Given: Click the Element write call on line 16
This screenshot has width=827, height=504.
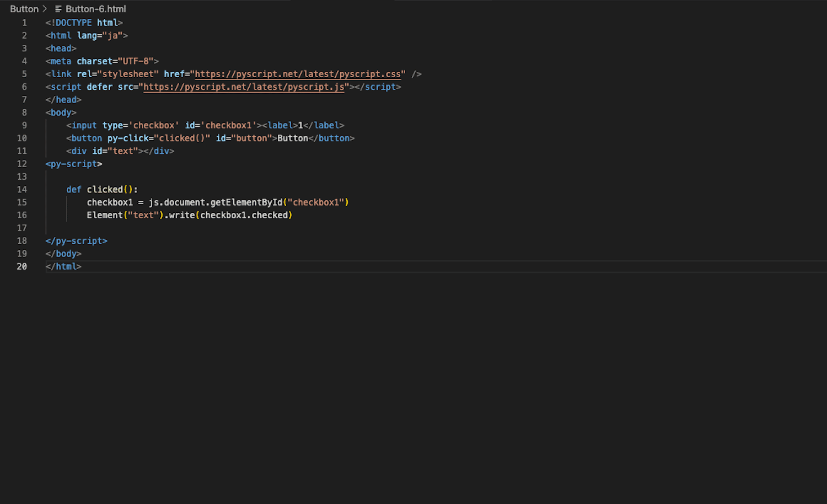Looking at the screenshot, I should [182, 215].
